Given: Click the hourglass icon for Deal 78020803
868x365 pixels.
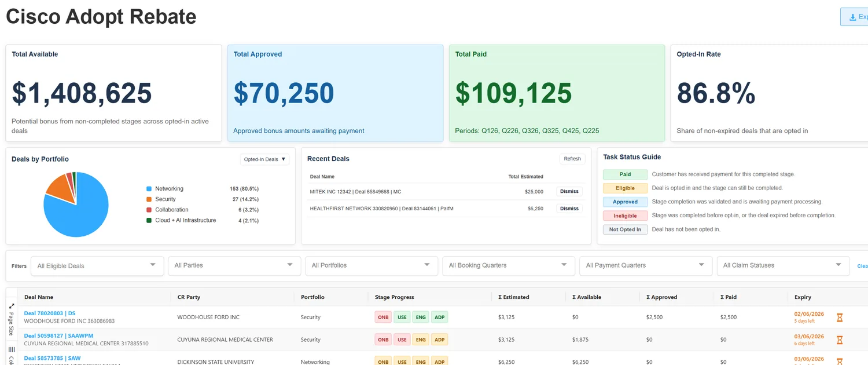Looking at the screenshot, I should click(840, 317).
